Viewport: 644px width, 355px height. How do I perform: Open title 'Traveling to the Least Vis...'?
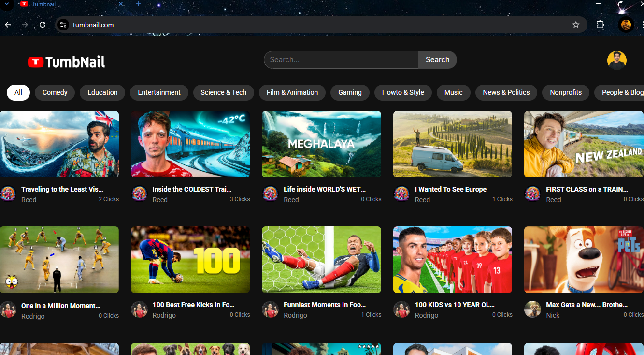tap(62, 189)
